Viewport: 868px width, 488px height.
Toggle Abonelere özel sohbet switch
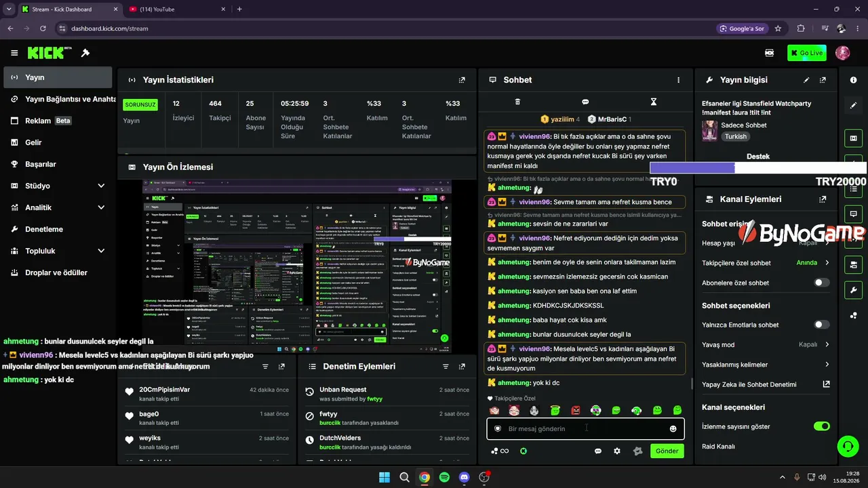[821, 283]
